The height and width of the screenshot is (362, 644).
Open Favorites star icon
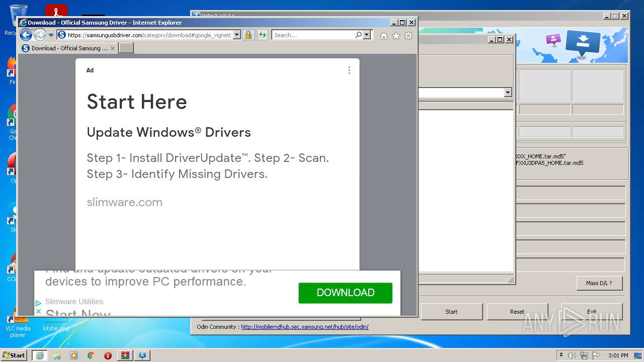tap(396, 36)
